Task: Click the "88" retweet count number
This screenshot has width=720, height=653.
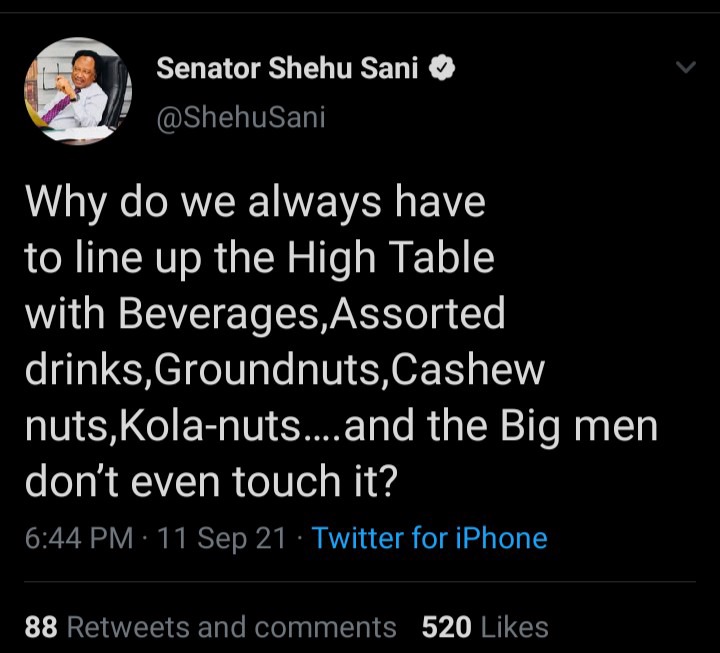Action: pyautogui.click(x=41, y=627)
